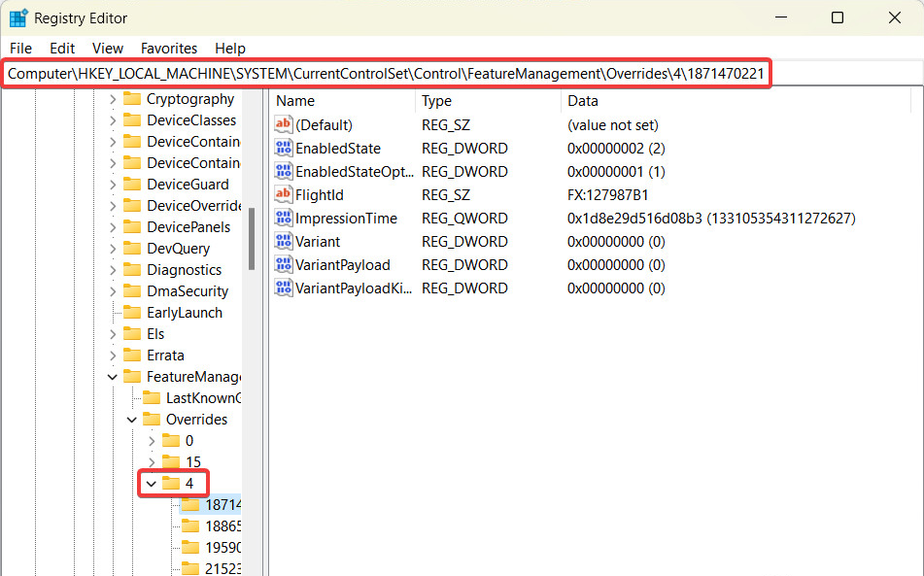
Task: Expand the Errata tree node
Action: [113, 356]
